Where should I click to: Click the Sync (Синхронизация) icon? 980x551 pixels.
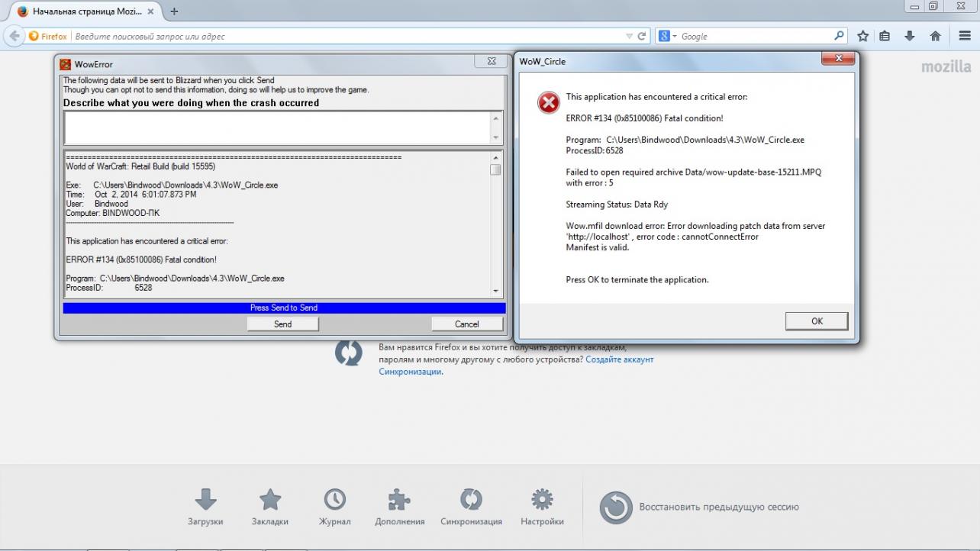click(x=471, y=501)
